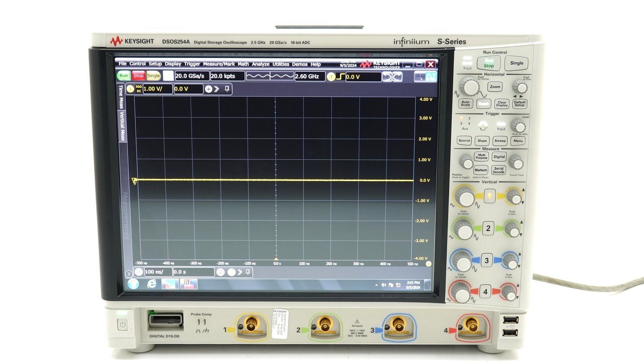
Task: Click the Trigger Sweep key
Action: point(500,141)
